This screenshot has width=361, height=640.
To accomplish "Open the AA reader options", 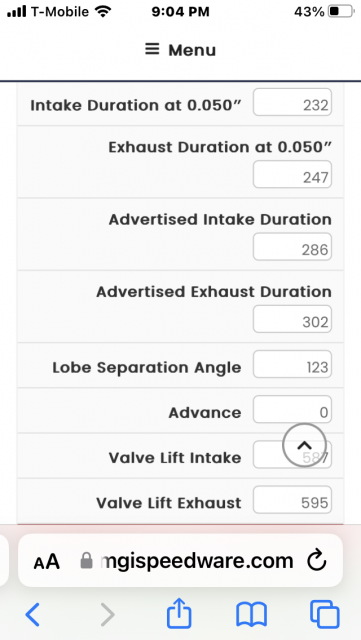I will 47,562.
